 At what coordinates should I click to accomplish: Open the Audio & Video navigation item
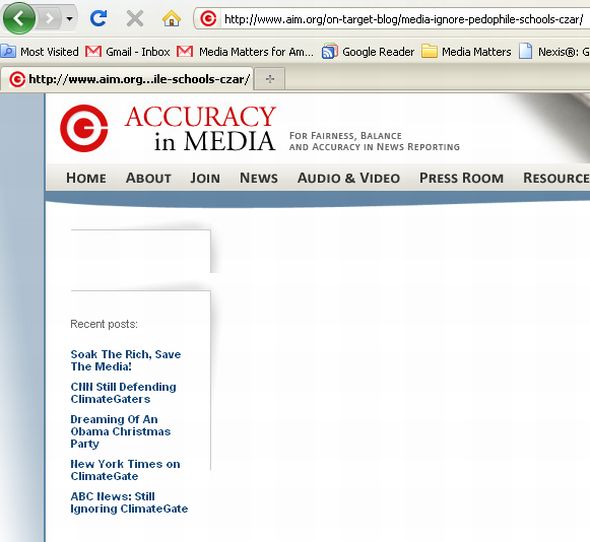pos(348,178)
